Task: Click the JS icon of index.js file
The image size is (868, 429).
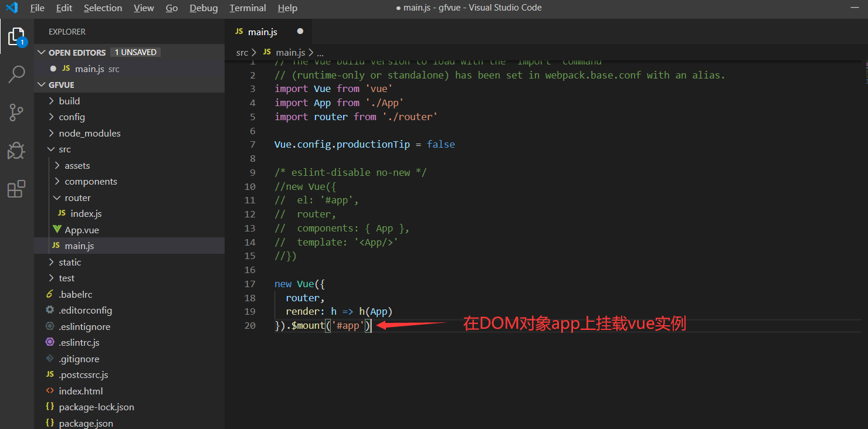Action: click(x=62, y=213)
